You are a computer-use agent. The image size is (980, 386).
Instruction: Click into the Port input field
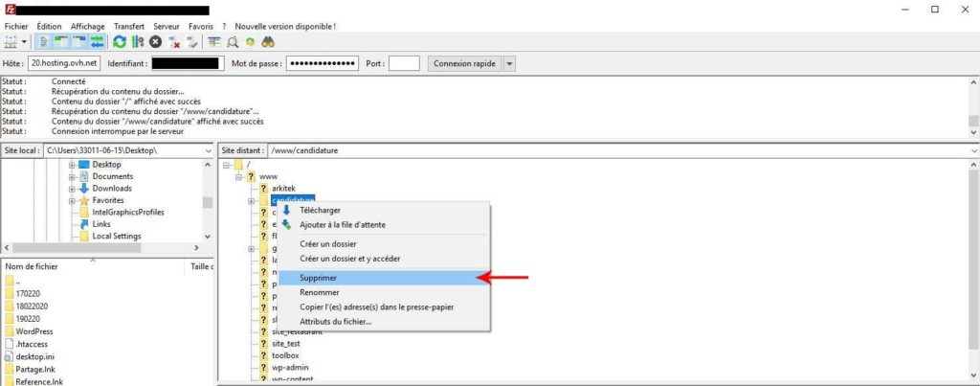(404, 63)
